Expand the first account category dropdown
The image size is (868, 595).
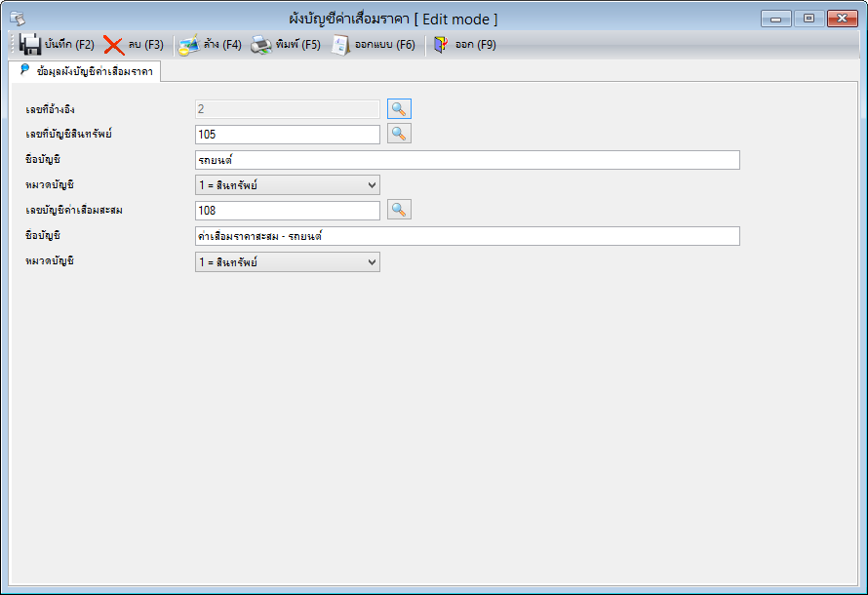pos(288,185)
